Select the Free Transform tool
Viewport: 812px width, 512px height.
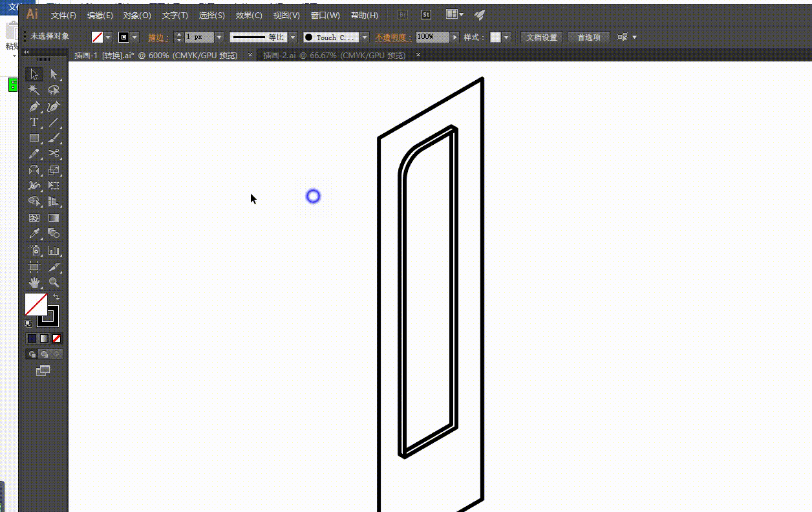pyautogui.click(x=54, y=186)
